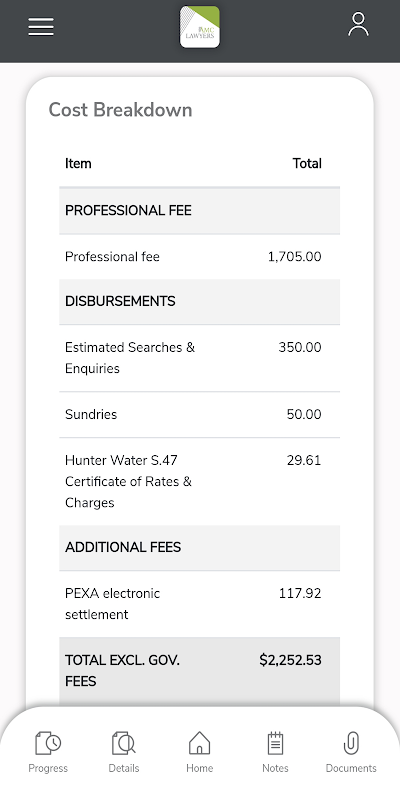Tap the Details magnifier icon

click(x=123, y=743)
